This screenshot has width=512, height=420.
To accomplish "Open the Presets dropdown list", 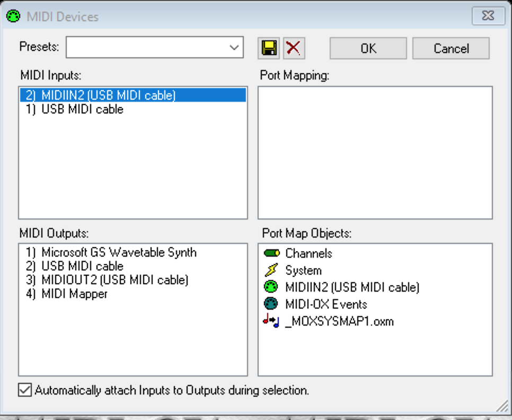I will [234, 48].
